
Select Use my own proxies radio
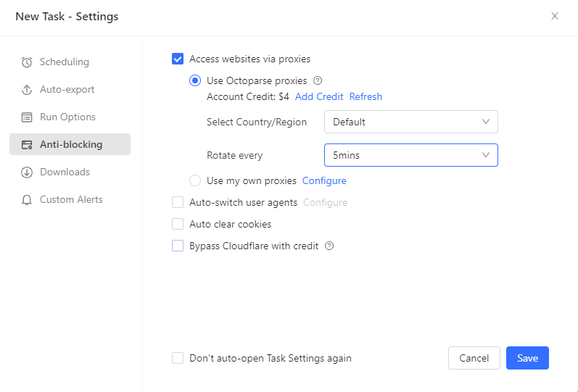(x=195, y=180)
